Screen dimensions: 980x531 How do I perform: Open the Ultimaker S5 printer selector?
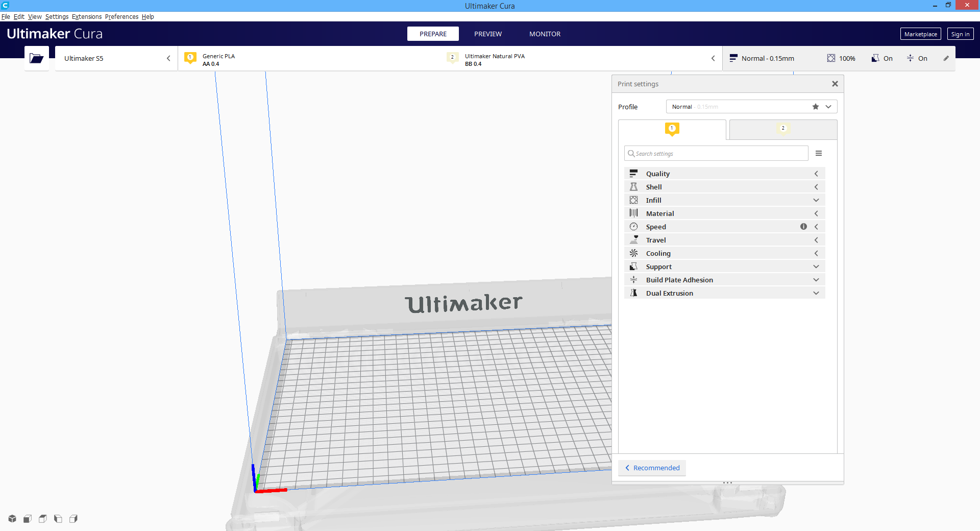click(116, 58)
